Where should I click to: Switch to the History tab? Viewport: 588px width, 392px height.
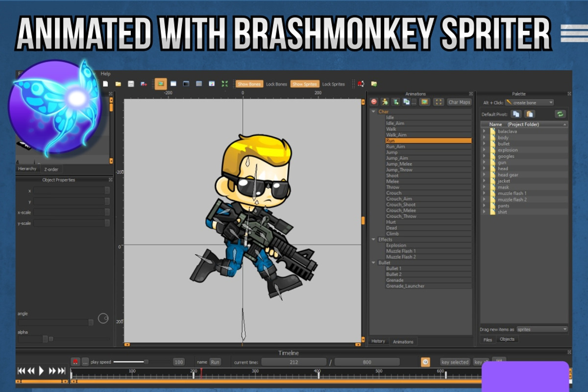[378, 341]
